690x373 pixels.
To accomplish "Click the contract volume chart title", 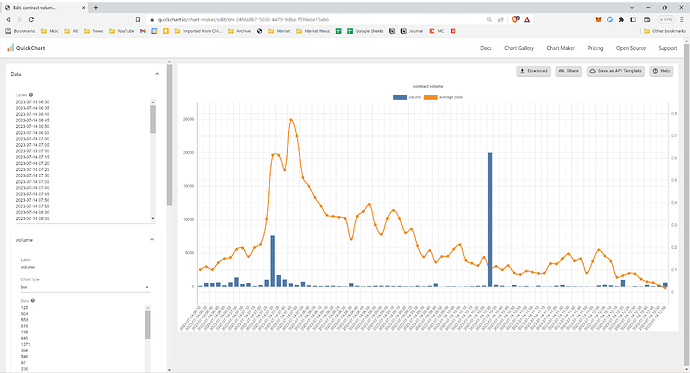I will coord(428,86).
